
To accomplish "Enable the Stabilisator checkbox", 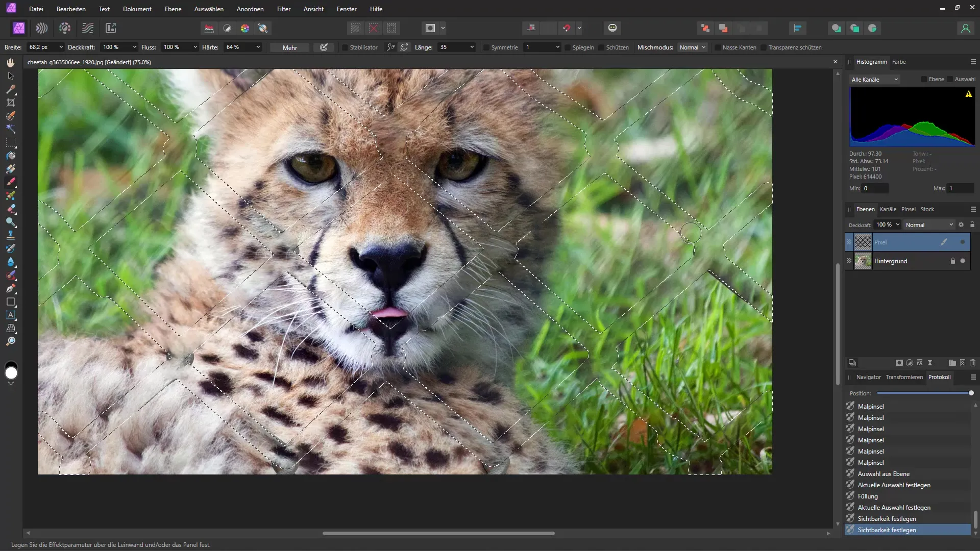I will [345, 47].
